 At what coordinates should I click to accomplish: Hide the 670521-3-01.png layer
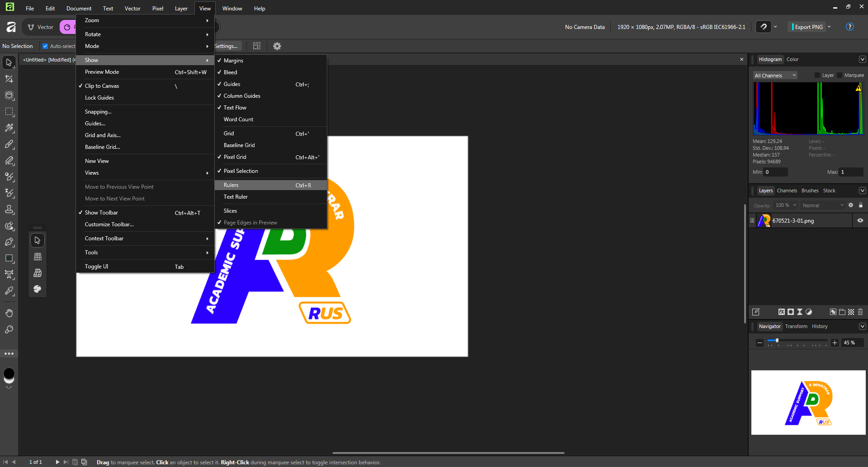(x=860, y=221)
